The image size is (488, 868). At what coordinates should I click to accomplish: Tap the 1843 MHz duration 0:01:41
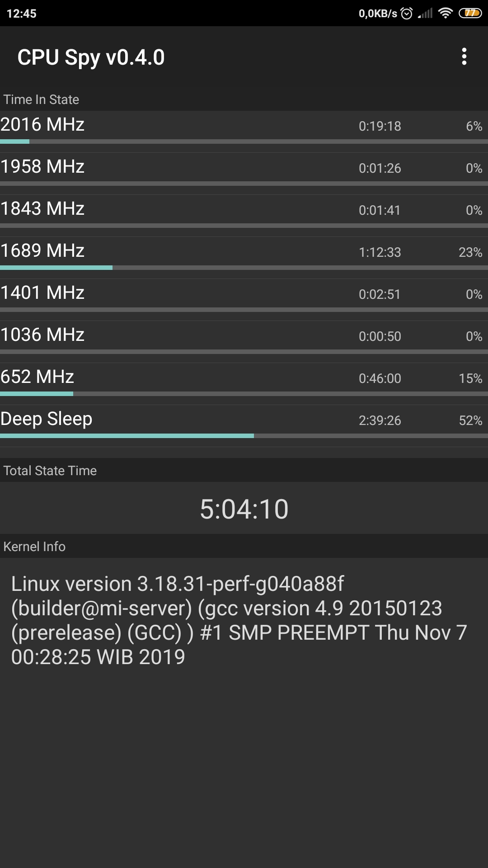[x=380, y=210]
